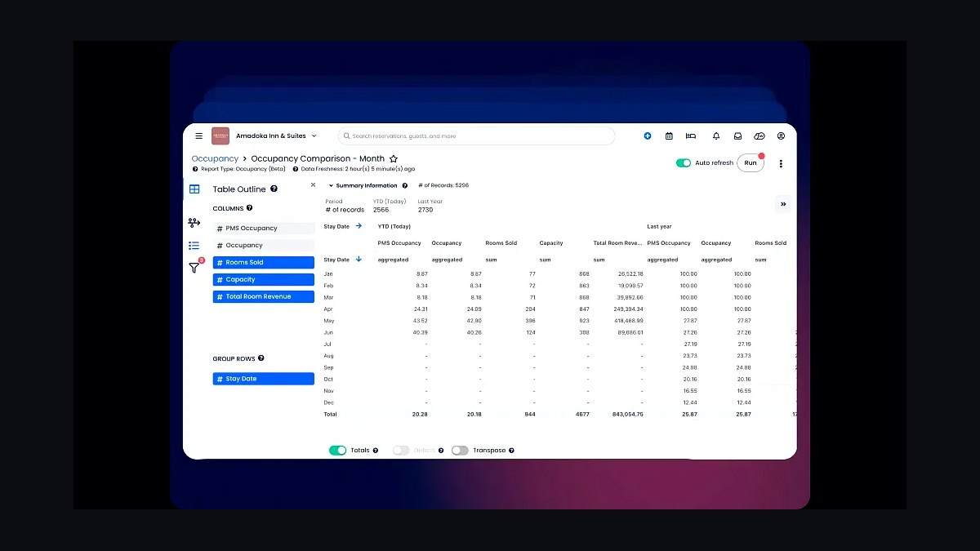The width and height of the screenshot is (980, 551).
Task: Open the calendar icon in the top bar
Action: [669, 136]
